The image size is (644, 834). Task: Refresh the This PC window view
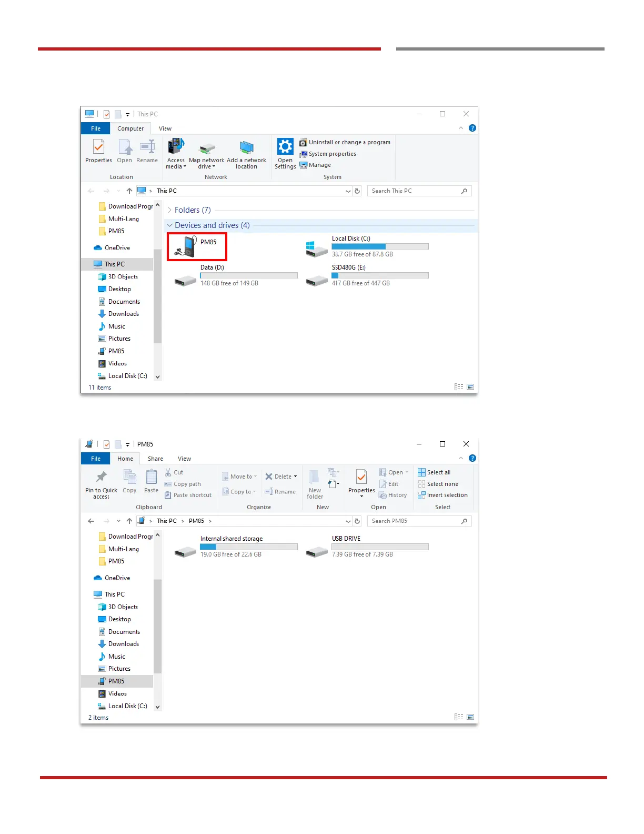[357, 191]
